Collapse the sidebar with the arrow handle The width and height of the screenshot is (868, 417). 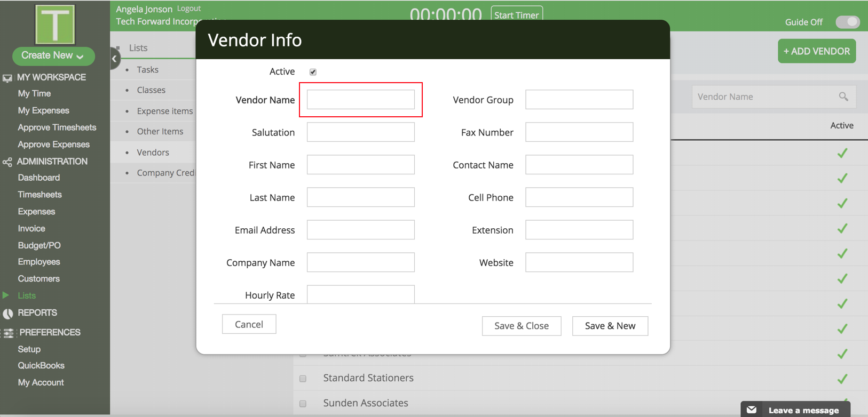tap(114, 59)
